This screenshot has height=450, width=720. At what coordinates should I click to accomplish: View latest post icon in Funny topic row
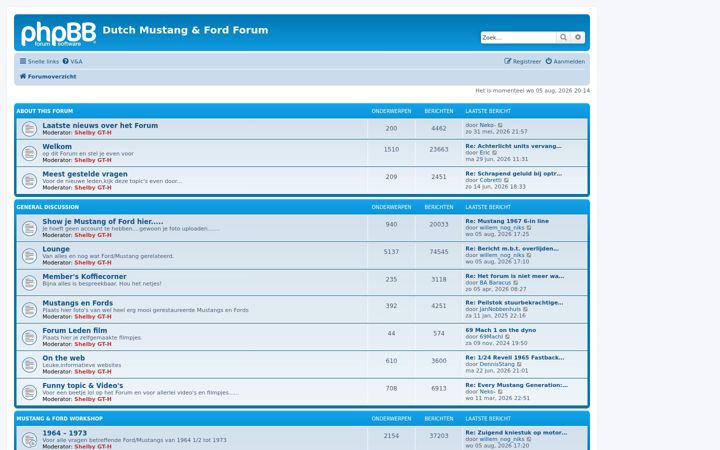point(501,392)
